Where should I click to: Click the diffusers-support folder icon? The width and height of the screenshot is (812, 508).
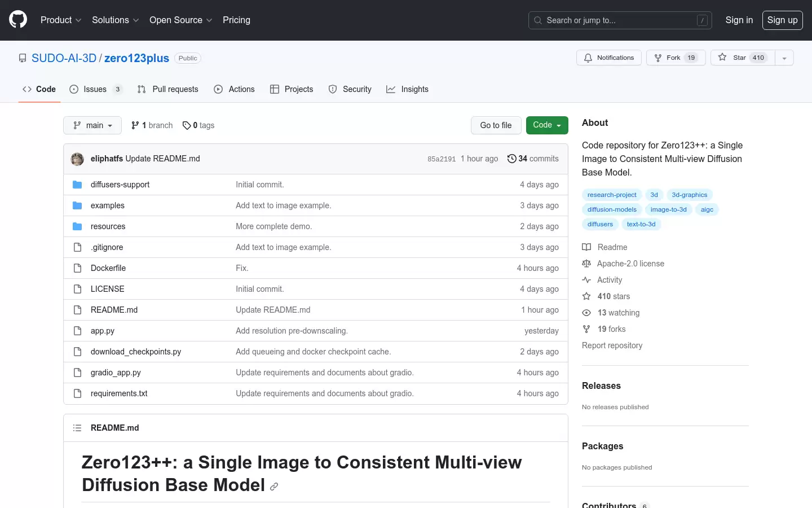pos(77,185)
